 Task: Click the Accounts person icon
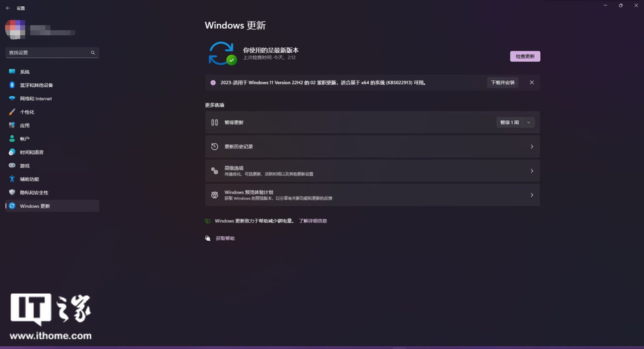(12, 139)
